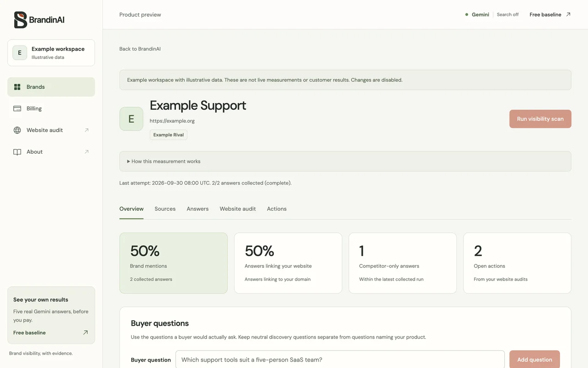The image size is (588, 368).
Task: Select the Brand mentions 50% card
Action: click(x=174, y=263)
